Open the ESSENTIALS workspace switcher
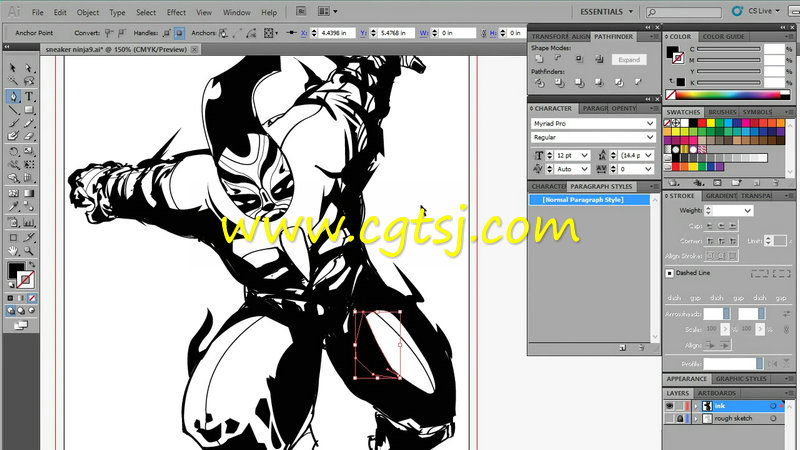800x450 pixels. (607, 11)
